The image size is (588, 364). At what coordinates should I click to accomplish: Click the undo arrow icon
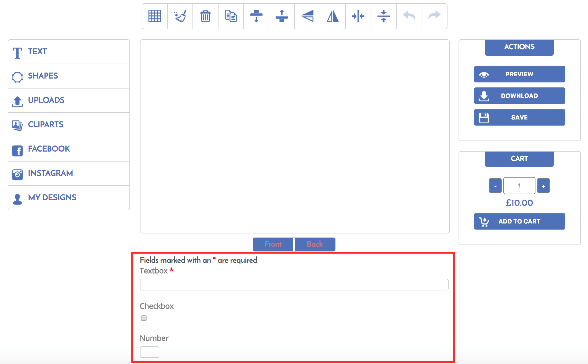(409, 16)
